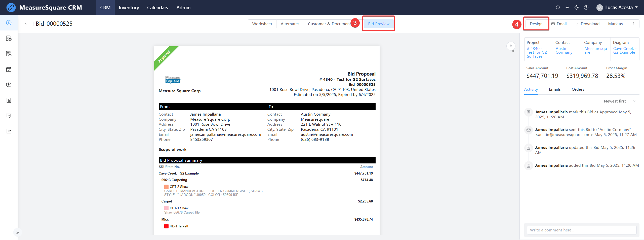Open the cube products sidebar icon
Screen dimensions: 644x240
click(9, 85)
